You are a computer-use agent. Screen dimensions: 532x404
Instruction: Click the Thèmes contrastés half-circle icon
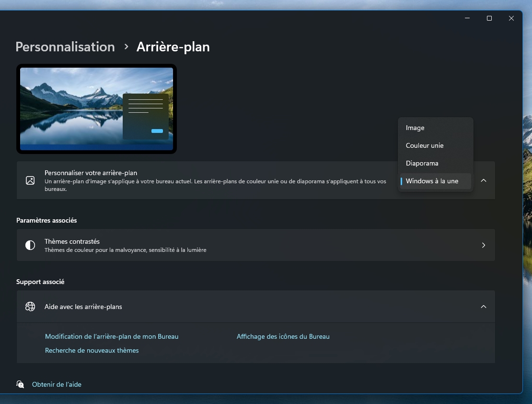tap(30, 245)
